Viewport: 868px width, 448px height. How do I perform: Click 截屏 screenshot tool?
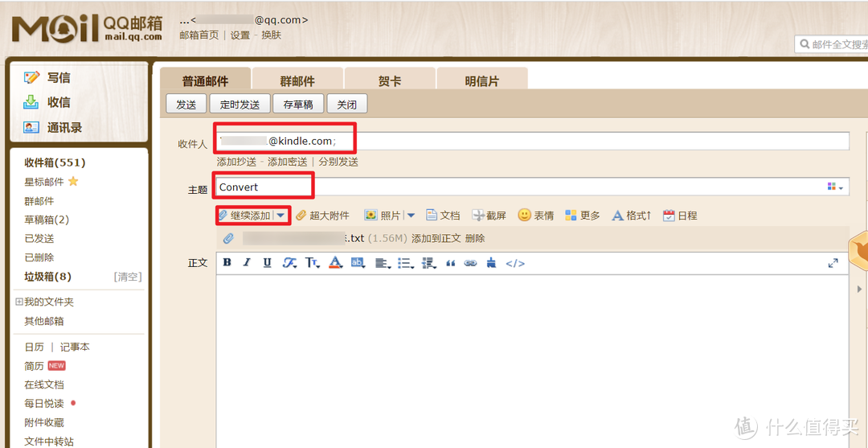click(x=489, y=216)
